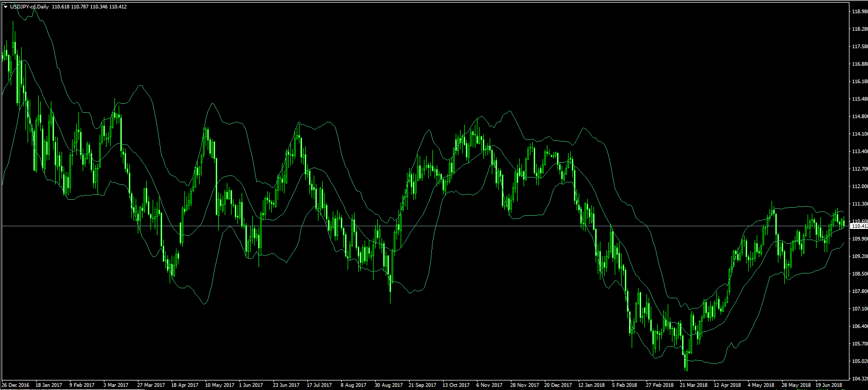Click the 27 Mar 2017 date label
The image size is (868, 390).
pos(151,385)
